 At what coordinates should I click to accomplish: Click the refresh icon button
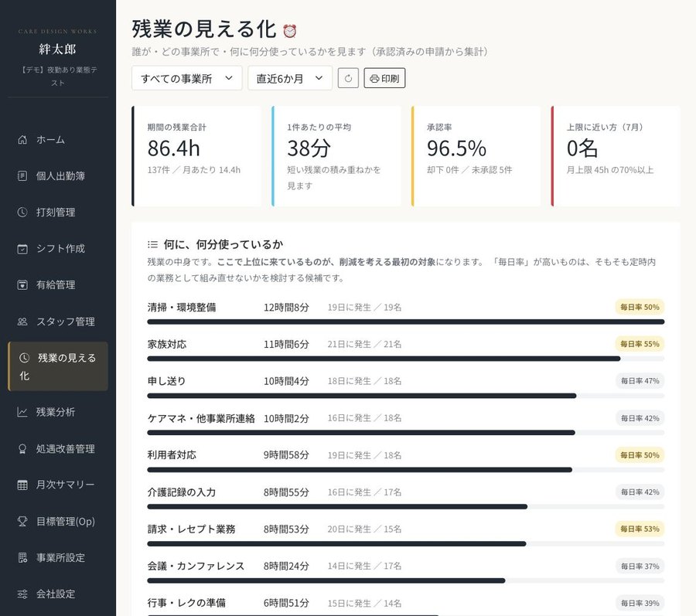(x=348, y=78)
